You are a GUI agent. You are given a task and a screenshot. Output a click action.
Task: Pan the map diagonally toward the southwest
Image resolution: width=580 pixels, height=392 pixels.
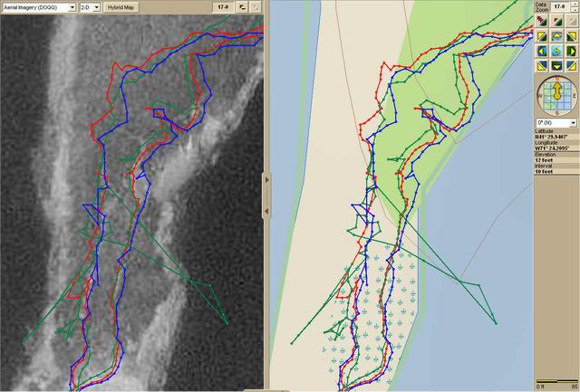541,66
